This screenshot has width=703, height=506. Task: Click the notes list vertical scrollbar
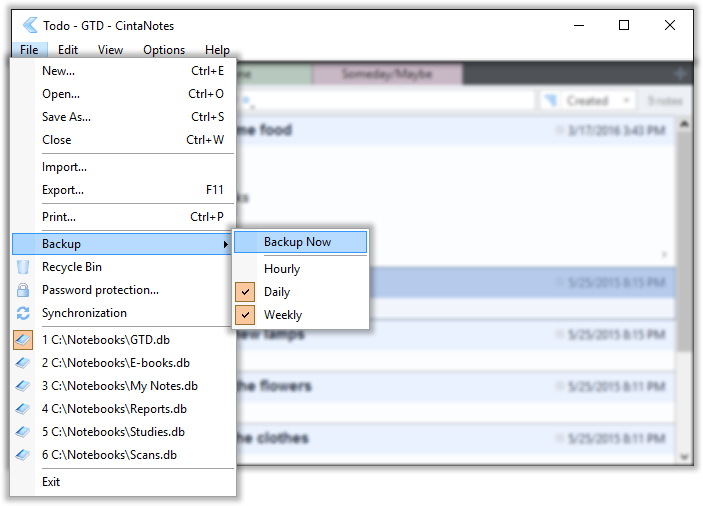pos(684,242)
